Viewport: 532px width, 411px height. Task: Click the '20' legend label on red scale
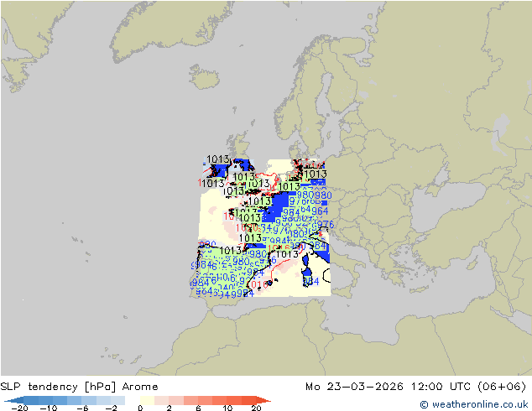[x=256, y=408]
